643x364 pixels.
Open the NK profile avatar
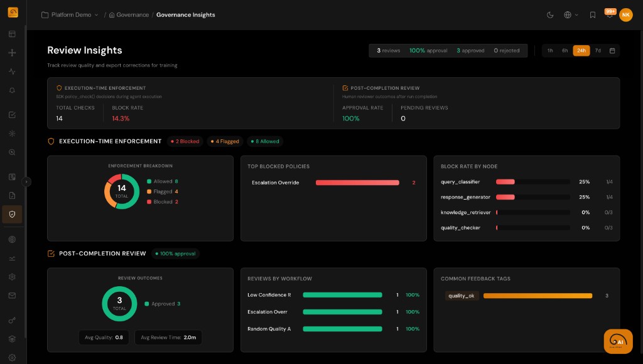point(625,14)
